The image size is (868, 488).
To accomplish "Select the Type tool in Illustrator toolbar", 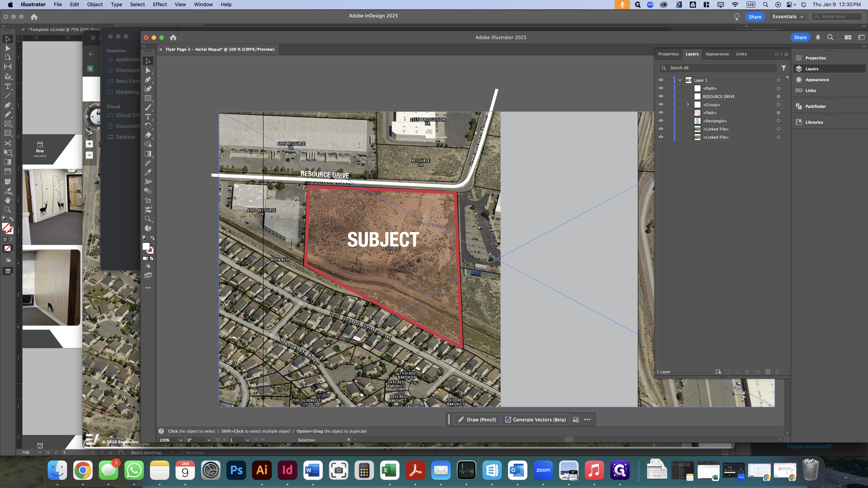I will point(148,117).
